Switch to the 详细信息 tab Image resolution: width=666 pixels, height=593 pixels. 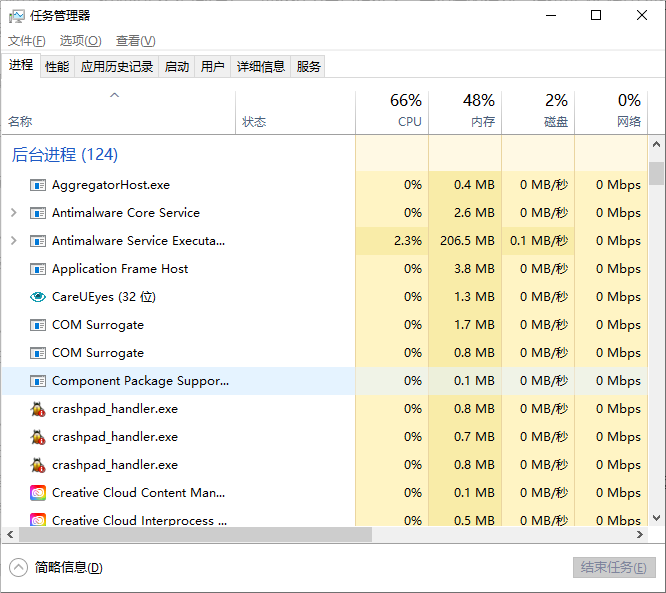tap(260, 67)
